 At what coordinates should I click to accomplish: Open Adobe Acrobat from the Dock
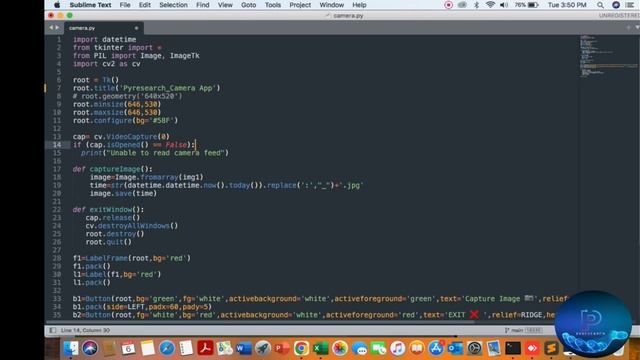pos(205,348)
